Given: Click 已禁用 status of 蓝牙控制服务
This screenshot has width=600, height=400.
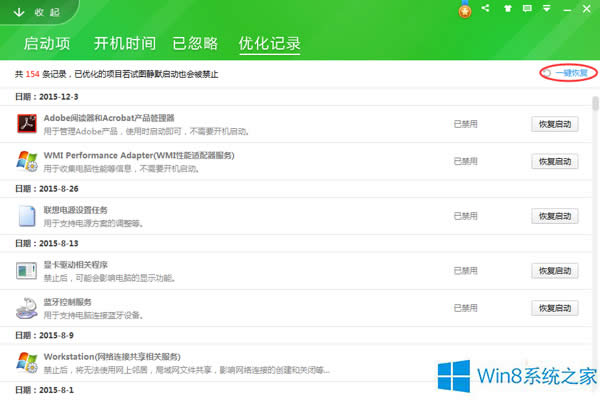Looking at the screenshot, I should 466,308.
